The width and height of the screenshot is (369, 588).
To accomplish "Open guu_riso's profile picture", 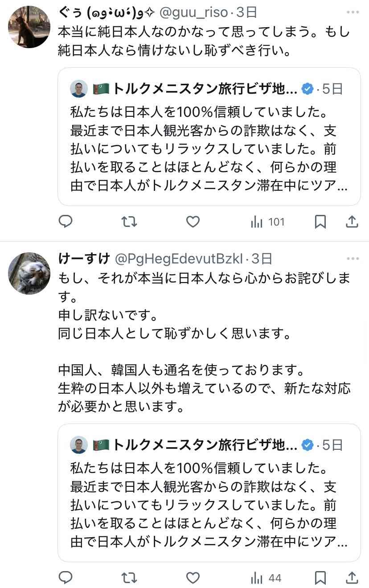I will [x=29, y=27].
